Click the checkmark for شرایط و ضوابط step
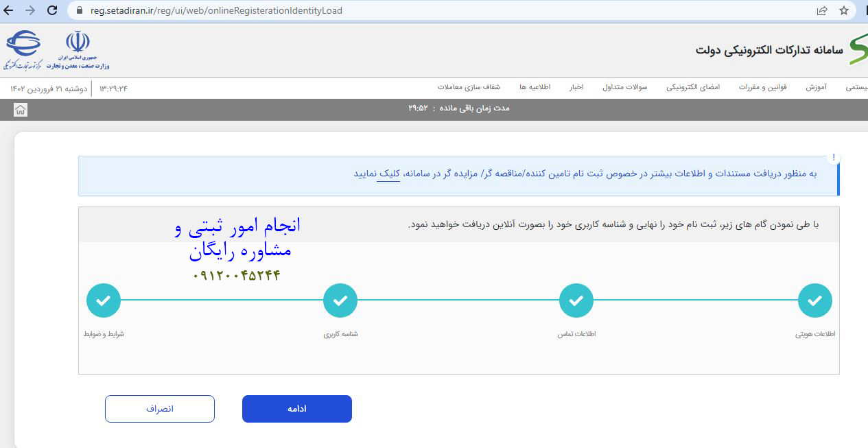Screen dimensions: 868x448 [103, 300]
